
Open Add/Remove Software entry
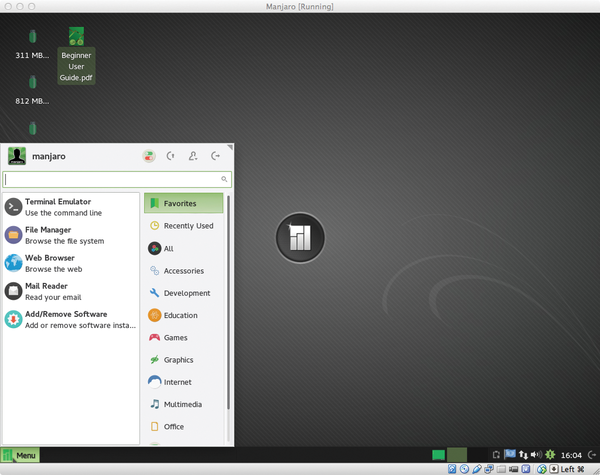pos(71,320)
